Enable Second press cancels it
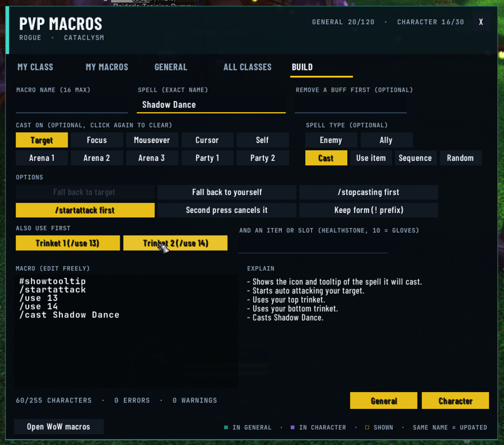The height and width of the screenshot is (445, 504). pyautogui.click(x=227, y=210)
